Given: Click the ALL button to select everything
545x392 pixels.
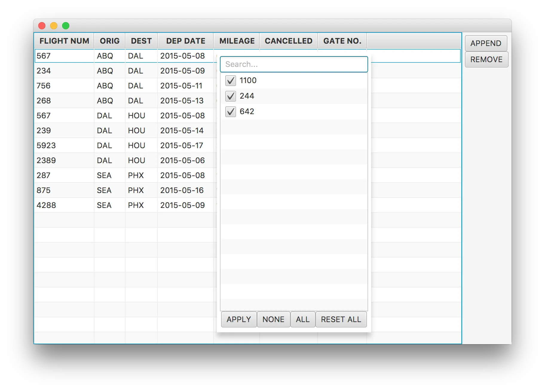Looking at the screenshot, I should tap(303, 319).
